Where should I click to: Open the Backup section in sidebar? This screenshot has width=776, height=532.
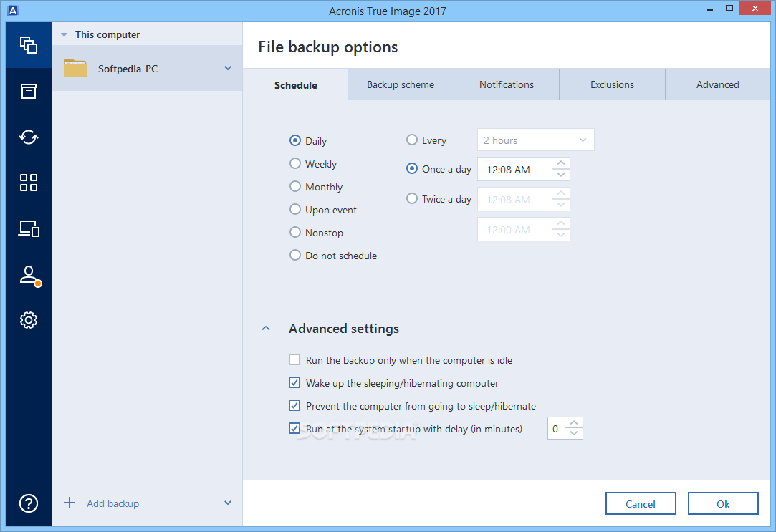click(x=29, y=45)
